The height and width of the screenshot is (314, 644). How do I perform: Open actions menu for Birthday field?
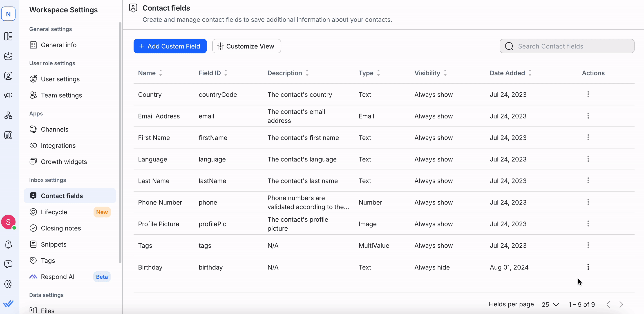click(x=588, y=267)
